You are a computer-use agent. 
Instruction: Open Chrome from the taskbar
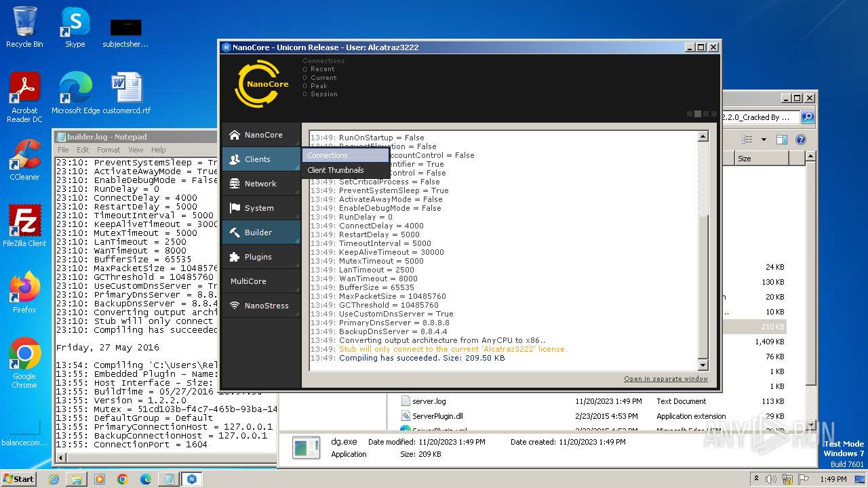[x=122, y=479]
